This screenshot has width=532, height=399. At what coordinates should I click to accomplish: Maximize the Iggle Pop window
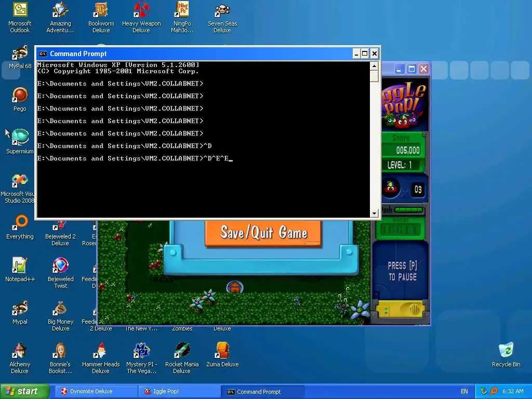[x=411, y=69]
